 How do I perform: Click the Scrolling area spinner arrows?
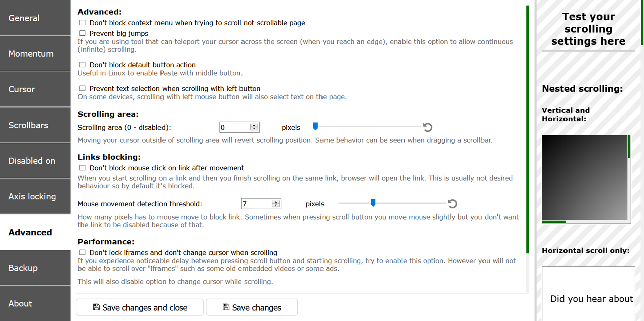pos(254,127)
